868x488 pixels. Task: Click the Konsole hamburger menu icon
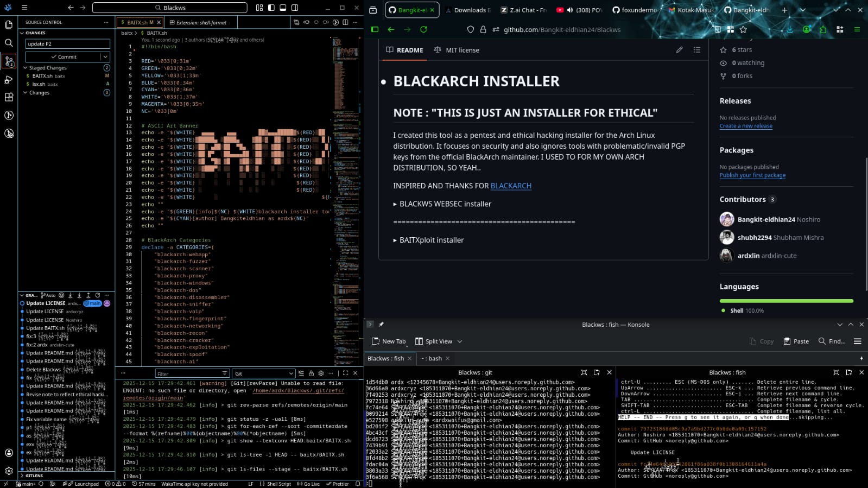click(858, 341)
